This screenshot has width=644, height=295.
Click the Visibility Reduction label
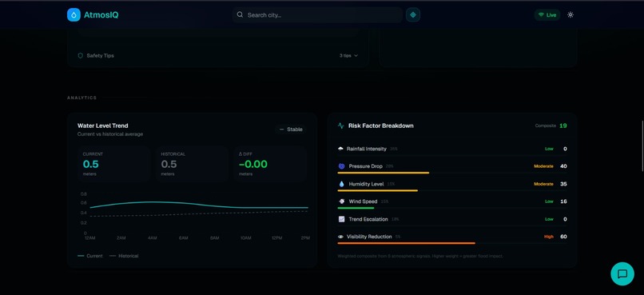369,237
